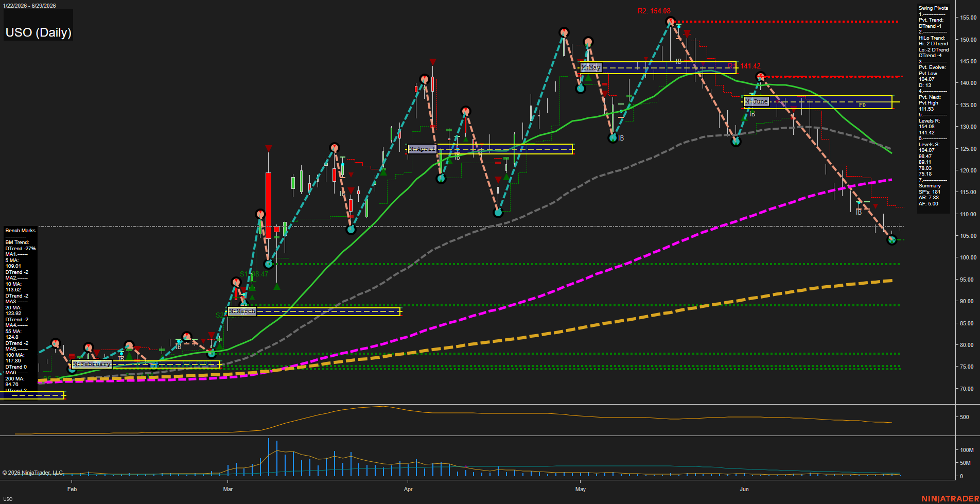Viewport: 980px width, 504px height.
Task: Click the NINJATRADER logo
Action: pos(950,498)
